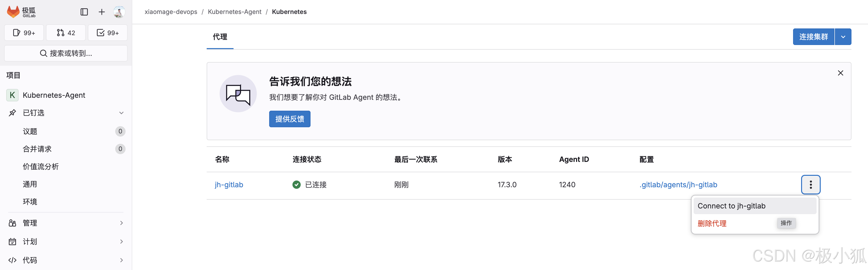Click the 刚刚 last contact cell
This screenshot has height=270, width=868.
point(401,185)
